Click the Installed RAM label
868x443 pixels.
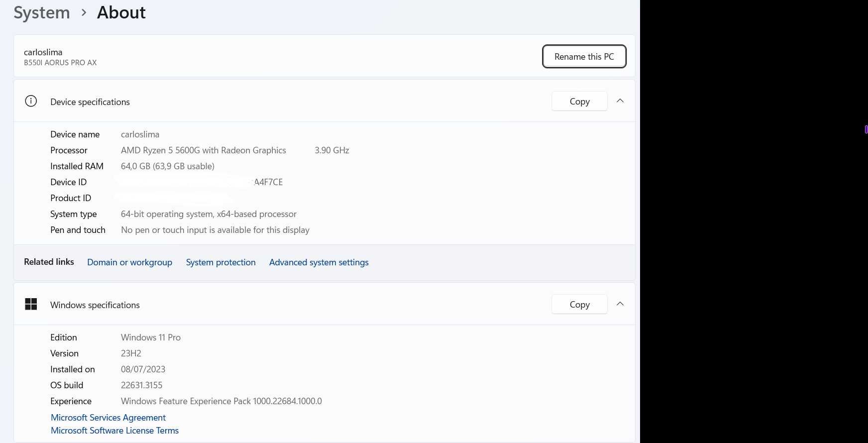[x=77, y=166]
